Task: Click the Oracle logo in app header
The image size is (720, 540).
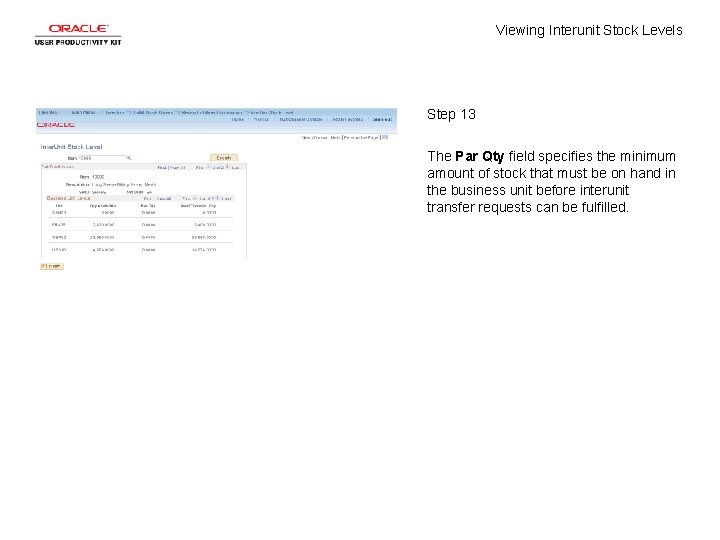Action: pyautogui.click(x=56, y=125)
